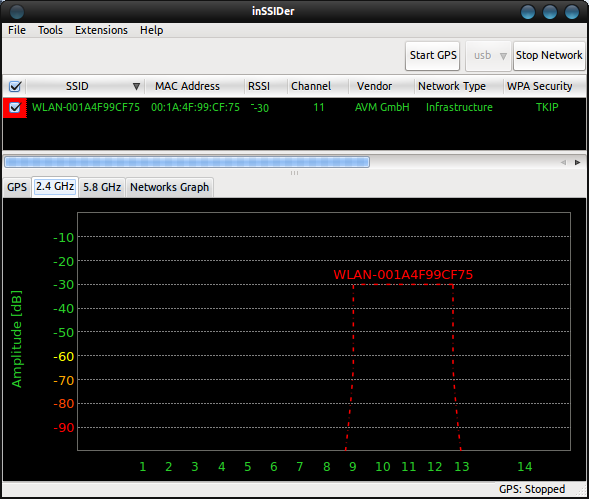Screen dimensions: 589x499
Task: Click the SSID column sort arrow
Action: click(x=136, y=87)
